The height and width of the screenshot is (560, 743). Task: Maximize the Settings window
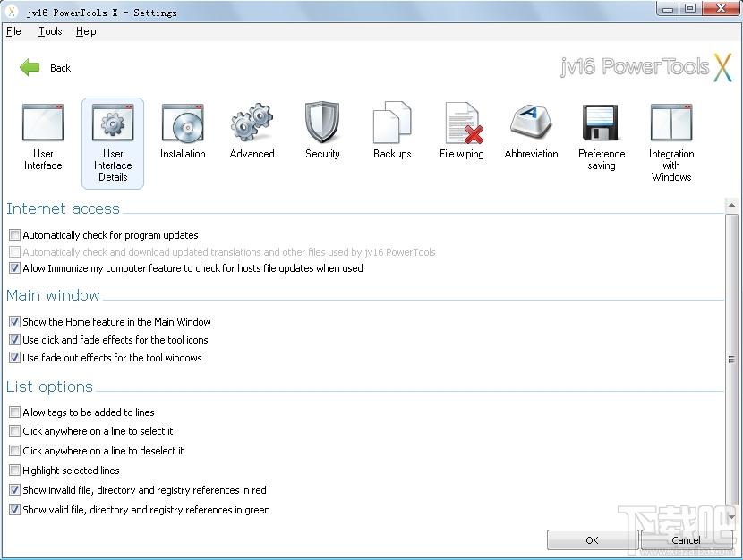click(x=690, y=9)
